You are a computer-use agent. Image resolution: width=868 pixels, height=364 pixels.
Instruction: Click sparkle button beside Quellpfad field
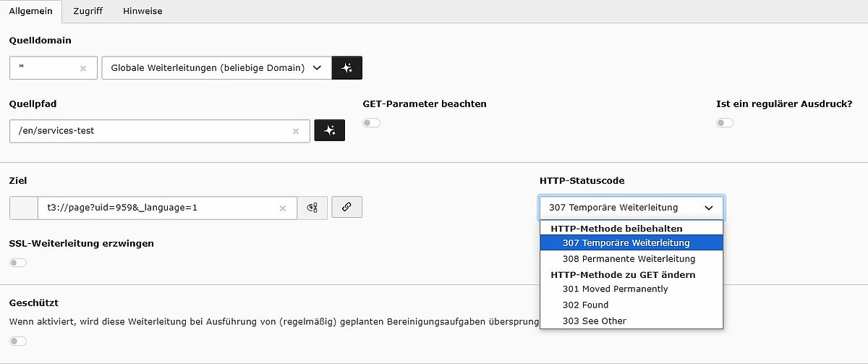[x=329, y=131]
